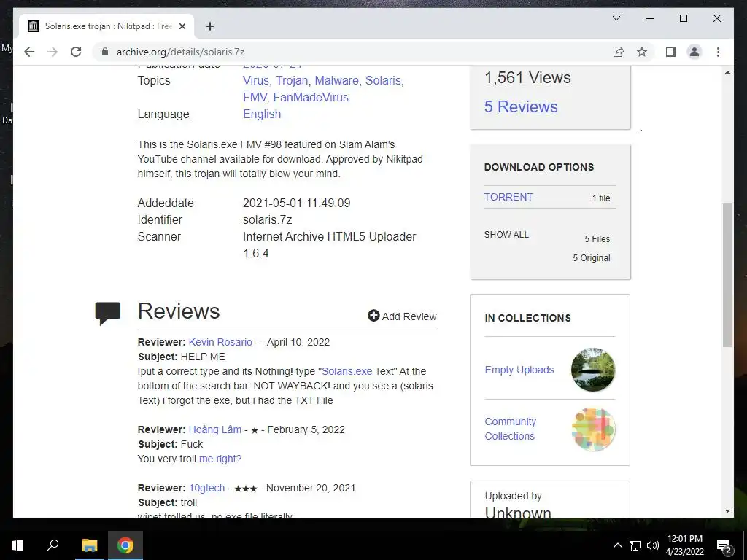Click the lock icon in address bar
This screenshot has width=747, height=560.
tap(105, 52)
